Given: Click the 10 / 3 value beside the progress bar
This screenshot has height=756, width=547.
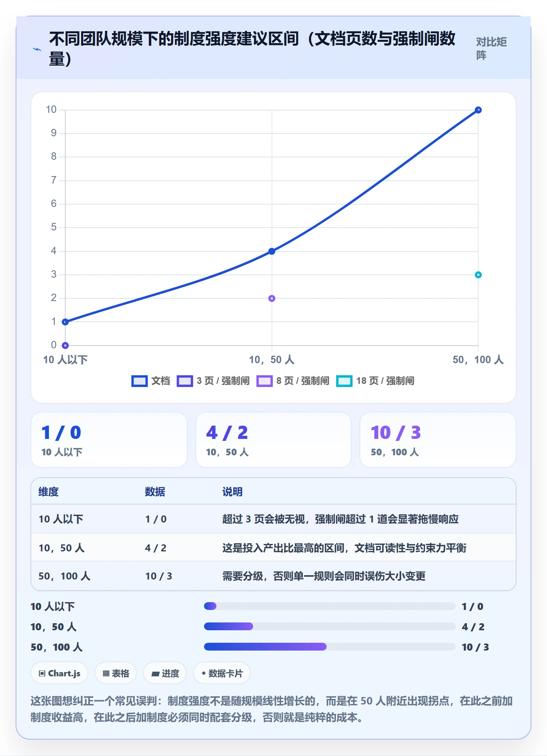Looking at the screenshot, I should 475,647.
